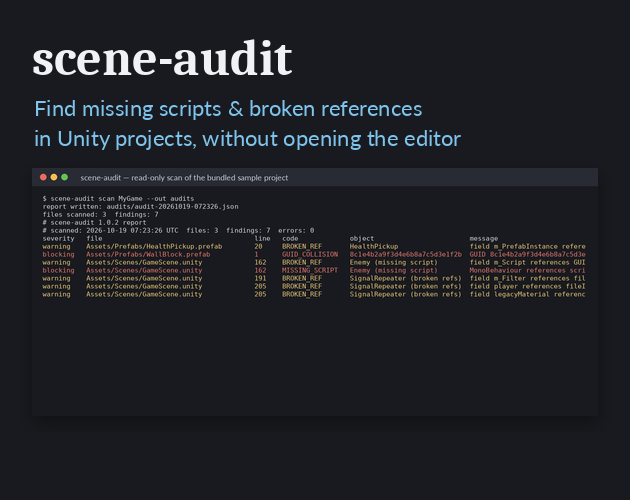Click the red close window dot
This screenshot has width=630, height=500.
point(43,177)
